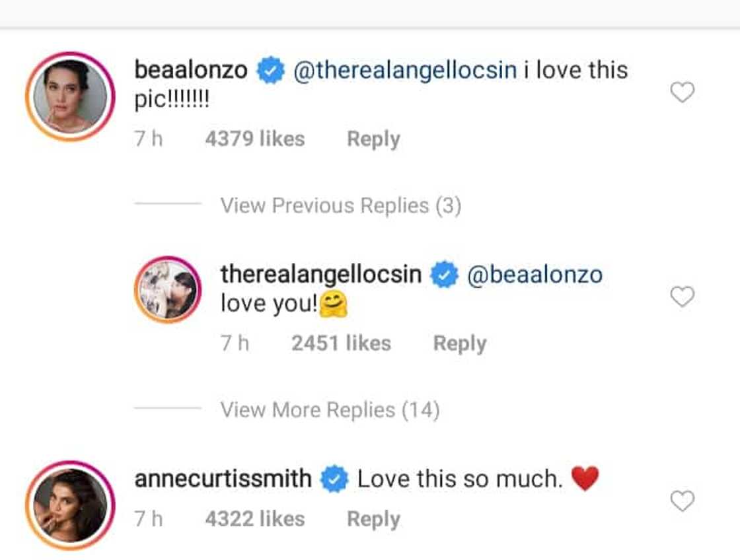The width and height of the screenshot is (740, 560).
Task: Follow the @therealangellocsin mention in beaalonzo's comment
Action: 404,70
